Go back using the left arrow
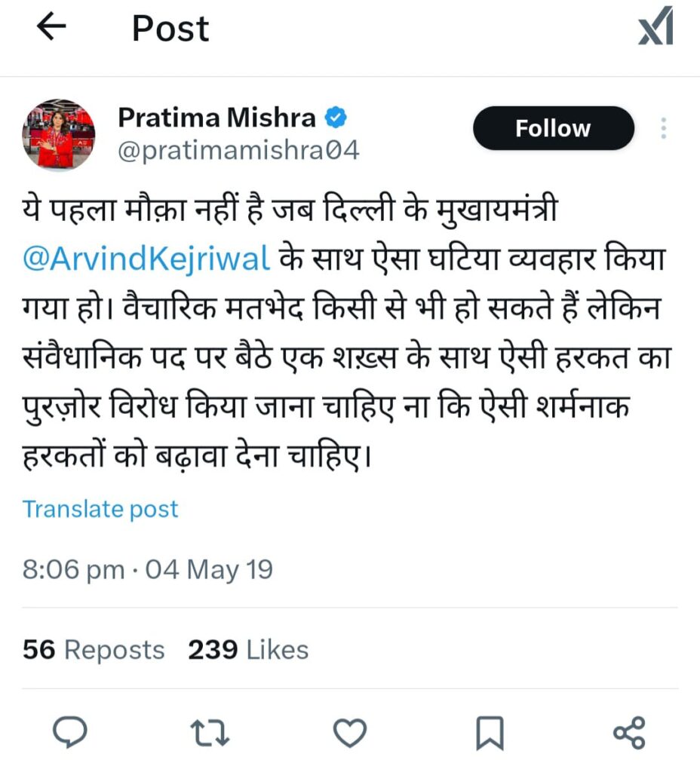The width and height of the screenshot is (700, 772). 51,26
